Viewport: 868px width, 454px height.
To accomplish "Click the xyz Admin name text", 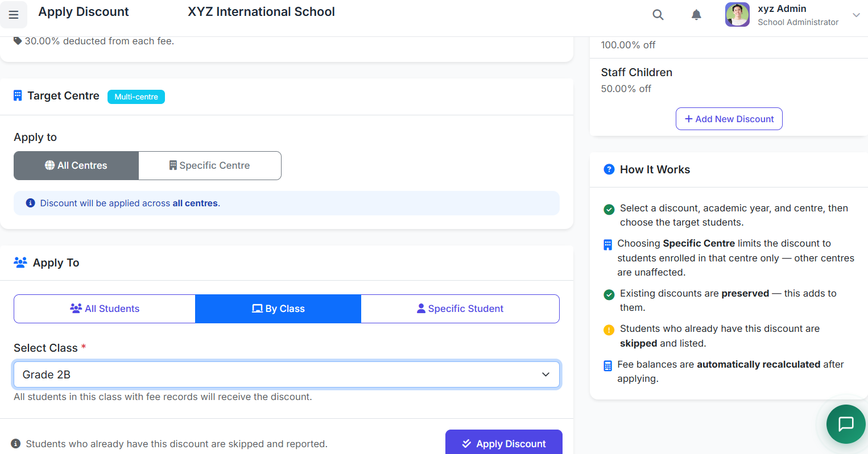I will pyautogui.click(x=782, y=9).
